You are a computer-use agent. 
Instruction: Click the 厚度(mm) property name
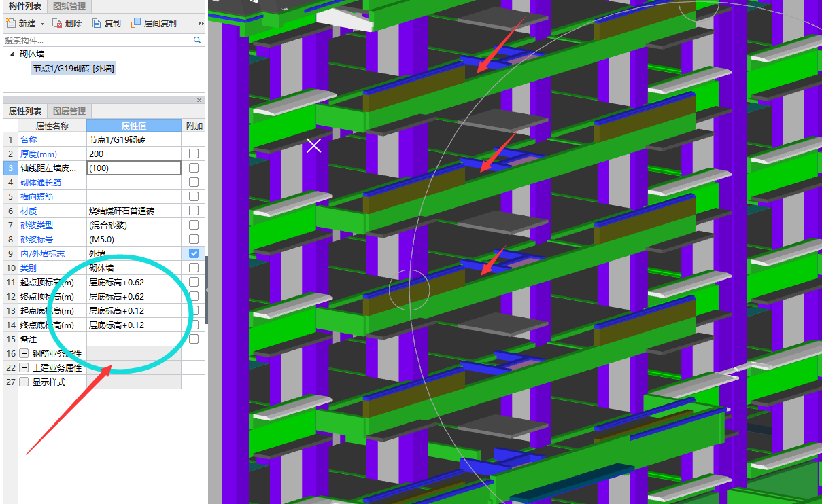point(39,154)
